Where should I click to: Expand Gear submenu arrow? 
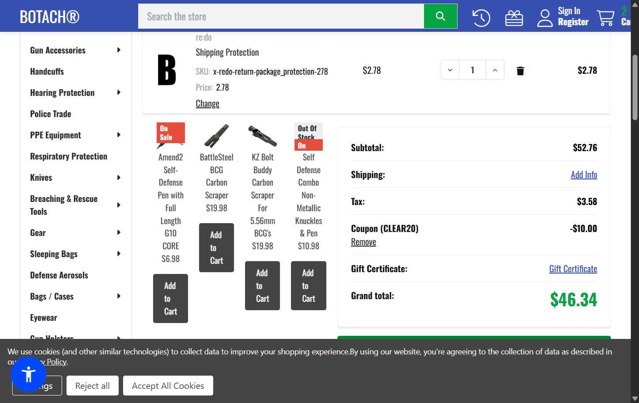pos(119,232)
